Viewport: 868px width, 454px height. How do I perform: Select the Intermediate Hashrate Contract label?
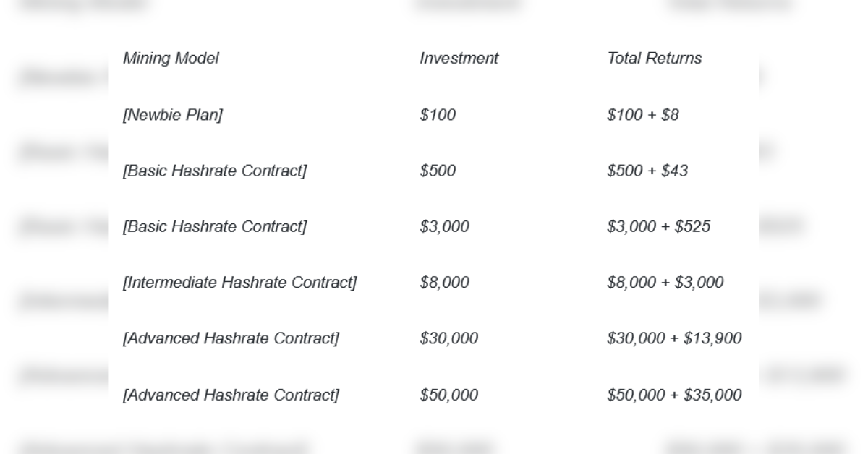coord(239,283)
